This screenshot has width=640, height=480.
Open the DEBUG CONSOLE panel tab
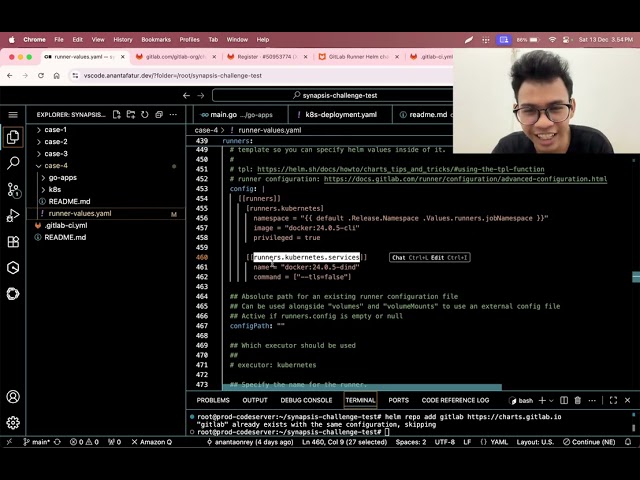306,400
